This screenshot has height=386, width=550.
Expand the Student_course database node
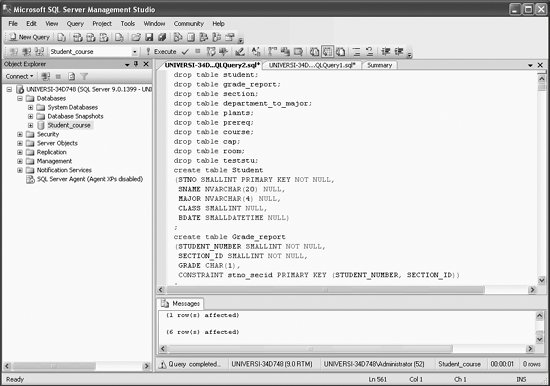tap(31, 125)
